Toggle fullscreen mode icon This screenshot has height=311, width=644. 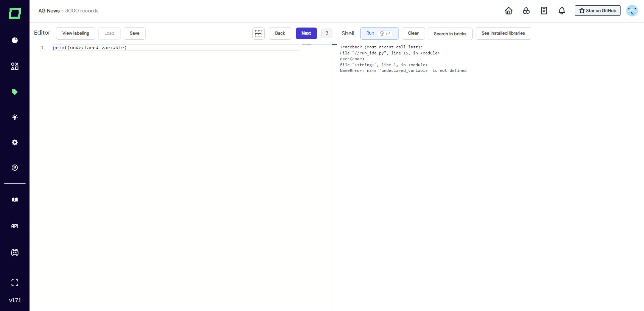point(15,283)
